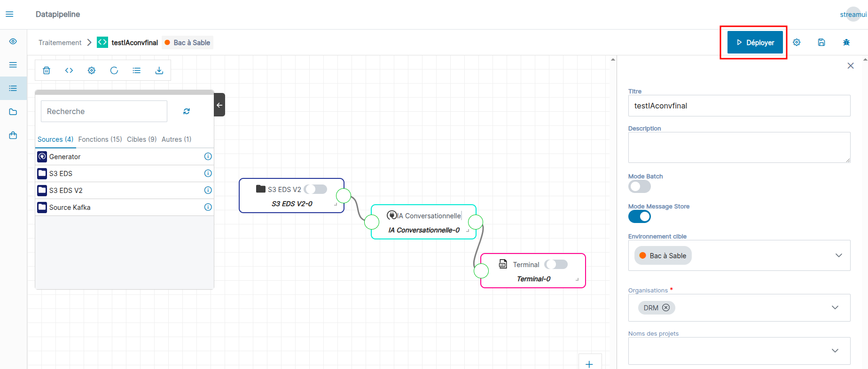Click the Déployer button
The height and width of the screenshot is (369, 868).
pyautogui.click(x=755, y=42)
